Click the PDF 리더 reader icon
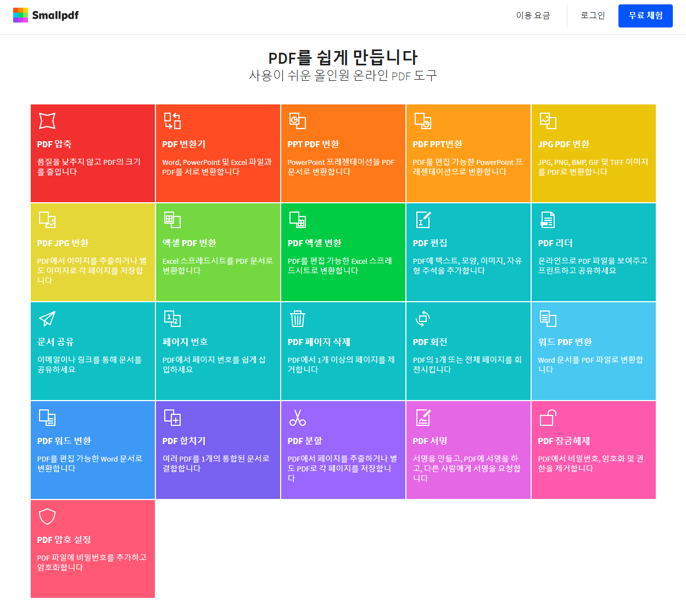Screen dimensions: 686x616 tap(548, 220)
